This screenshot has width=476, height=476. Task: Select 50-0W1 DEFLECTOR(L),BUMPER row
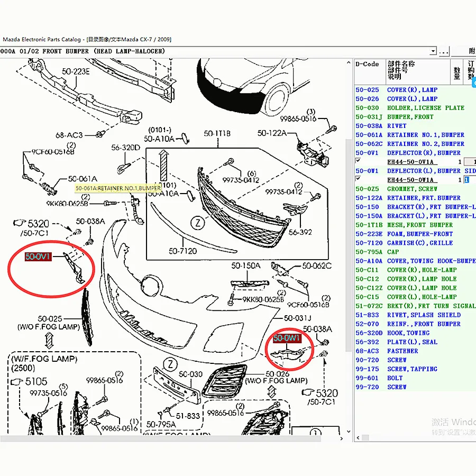click(x=415, y=171)
